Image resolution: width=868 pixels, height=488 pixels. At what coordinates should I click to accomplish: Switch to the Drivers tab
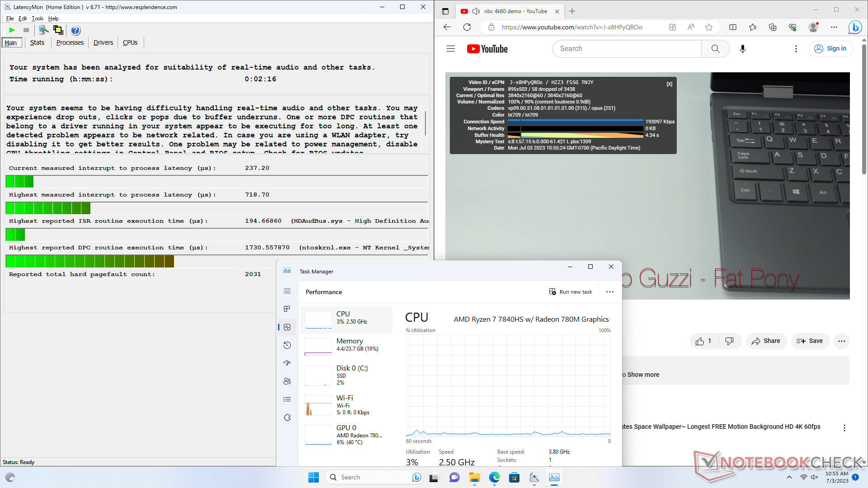103,42
